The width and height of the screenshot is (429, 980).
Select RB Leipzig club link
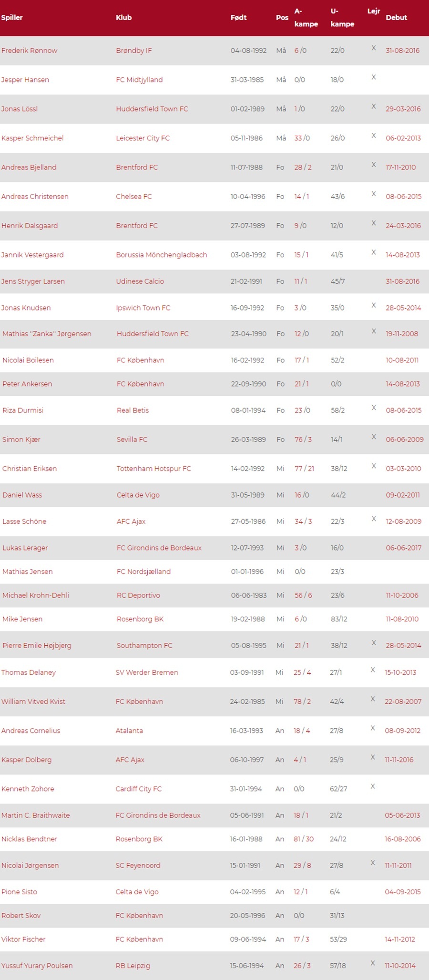(x=133, y=966)
